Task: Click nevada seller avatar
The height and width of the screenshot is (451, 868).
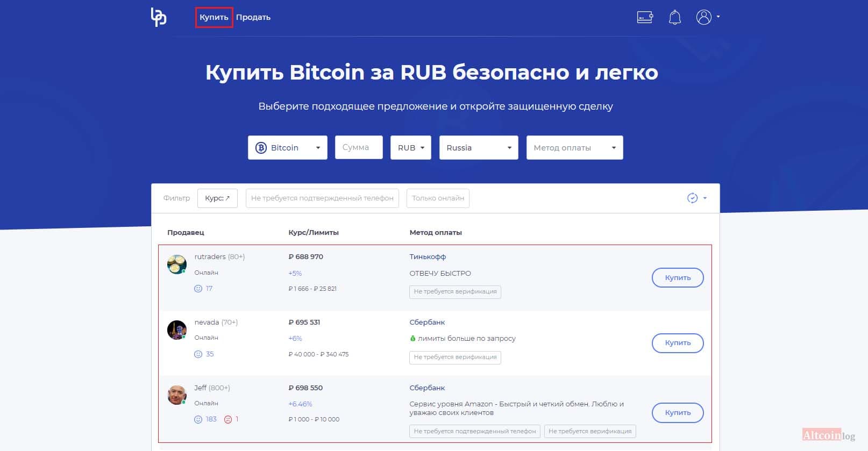Action: [177, 330]
